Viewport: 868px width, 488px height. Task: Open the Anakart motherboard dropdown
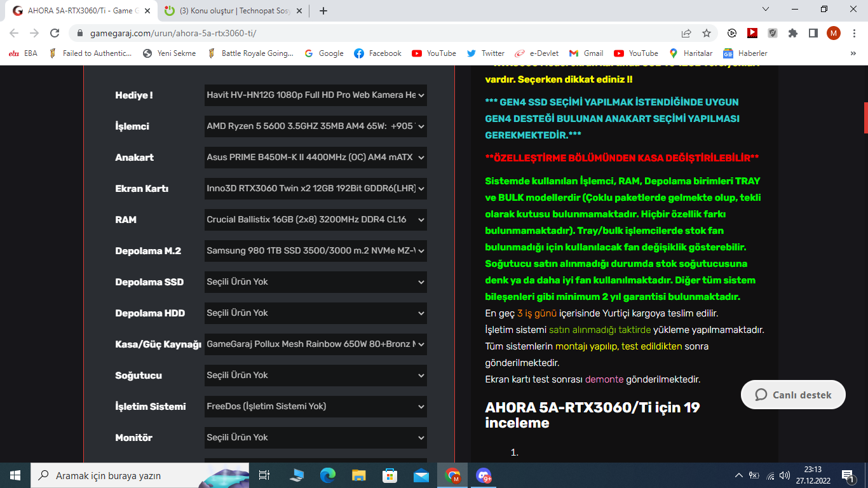[x=316, y=158]
